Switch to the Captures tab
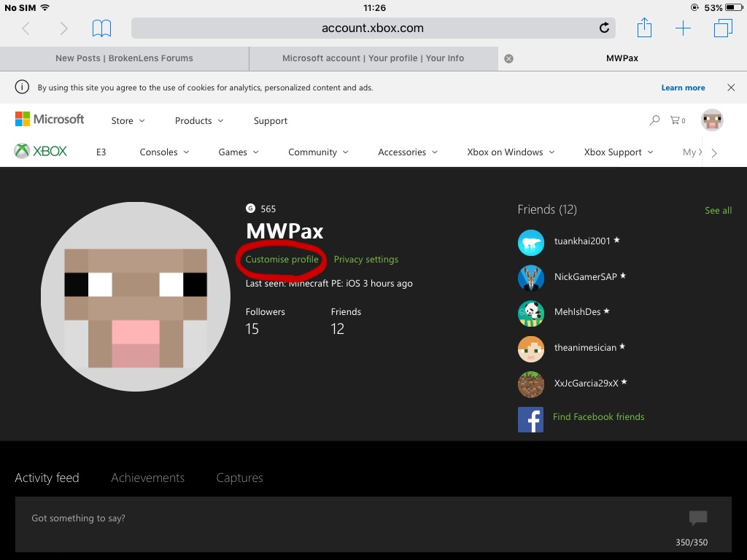The width and height of the screenshot is (747, 560). 239,478
